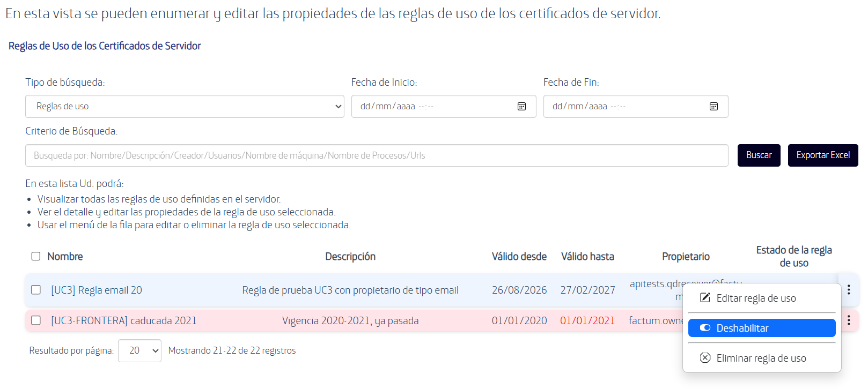
Task: Open the Fecha de Inicio calendar picker icon
Action: (x=521, y=107)
